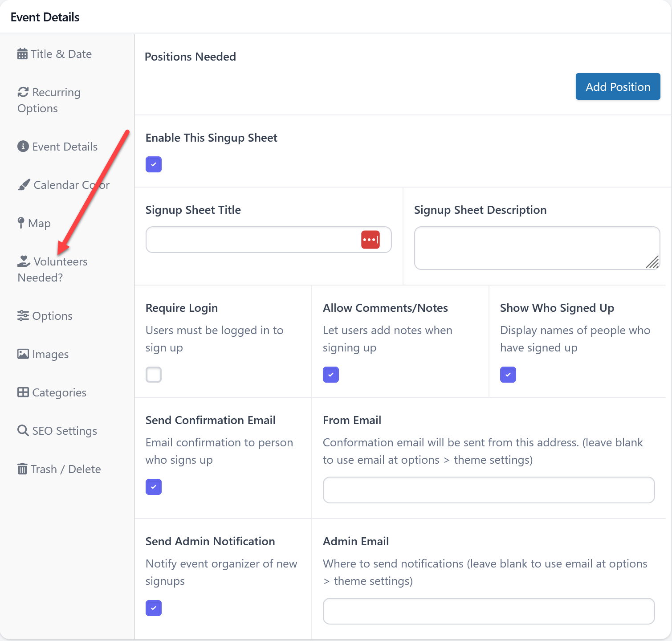The height and width of the screenshot is (641, 672).
Task: Click the Recurring Options refresh icon
Action: click(x=23, y=92)
